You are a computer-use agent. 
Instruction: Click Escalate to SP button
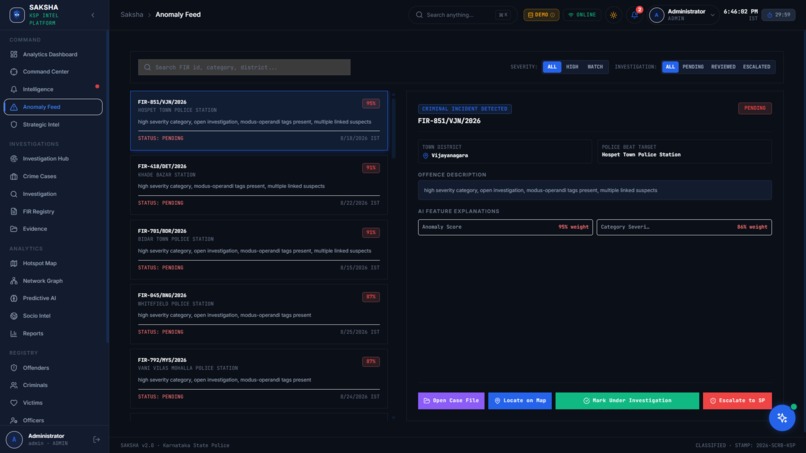coord(737,401)
